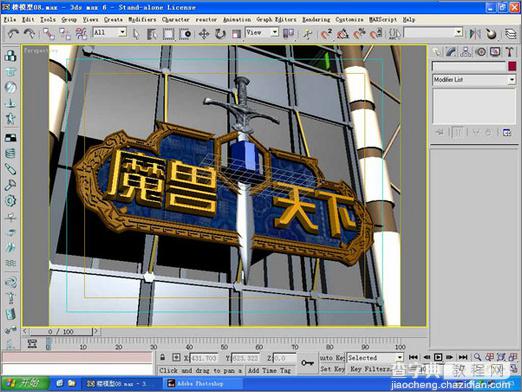This screenshot has width=522, height=392.
Task: Activate the Select and Link tool
Action: point(49,33)
